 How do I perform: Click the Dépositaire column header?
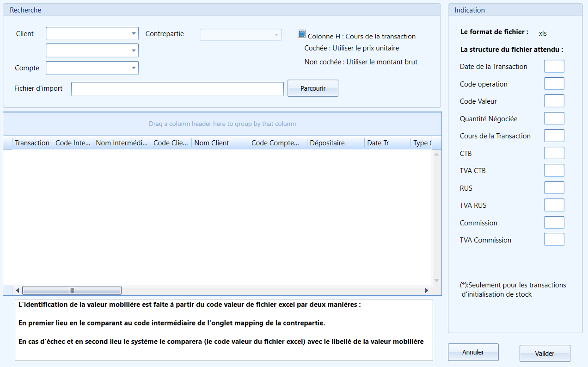point(336,143)
